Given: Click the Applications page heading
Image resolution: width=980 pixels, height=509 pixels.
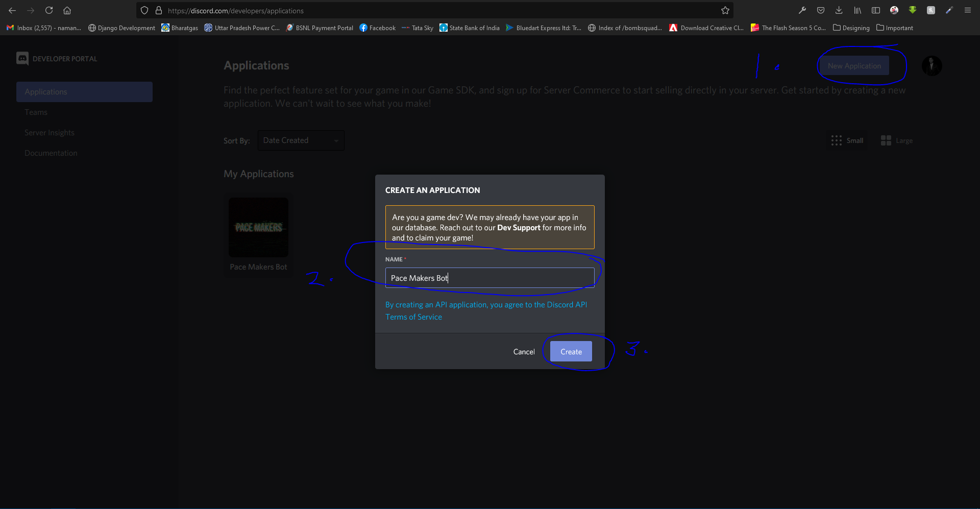Looking at the screenshot, I should (256, 65).
